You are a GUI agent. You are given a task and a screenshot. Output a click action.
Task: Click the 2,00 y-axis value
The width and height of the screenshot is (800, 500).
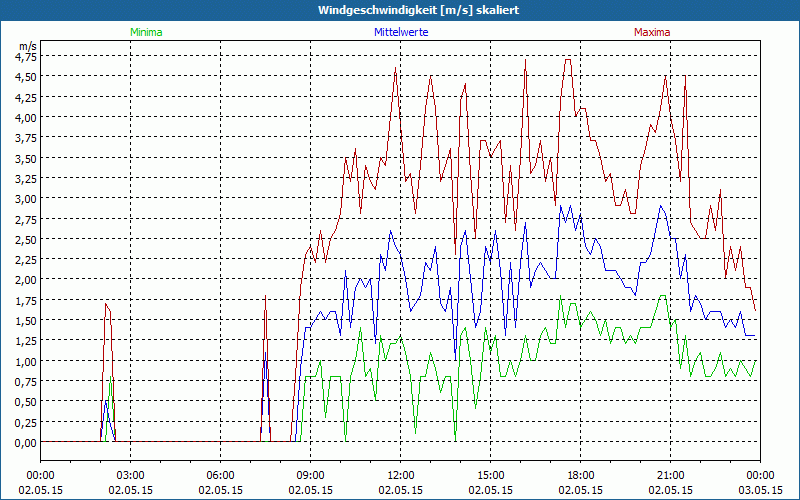(x=26, y=280)
